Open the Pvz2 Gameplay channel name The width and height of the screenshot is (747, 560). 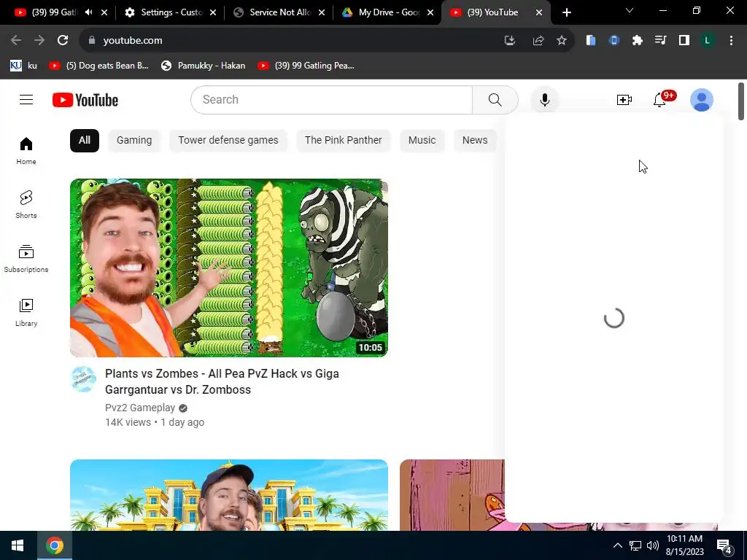pos(140,408)
